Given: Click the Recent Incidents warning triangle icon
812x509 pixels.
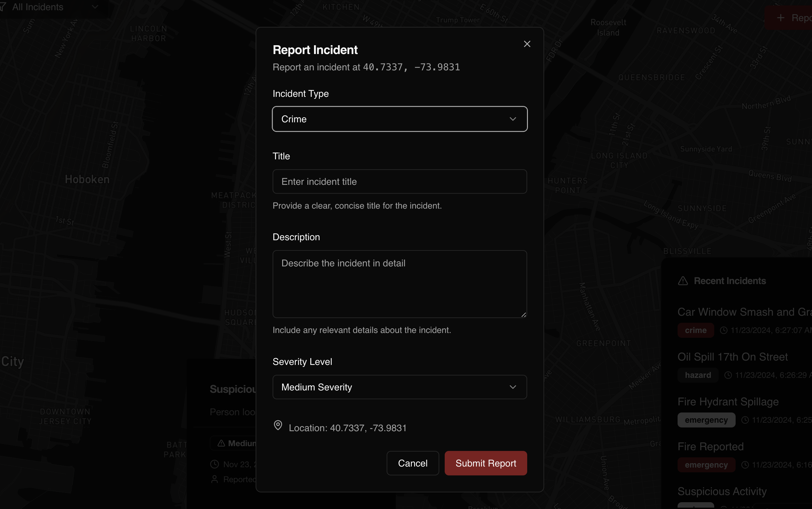Looking at the screenshot, I should point(683,281).
